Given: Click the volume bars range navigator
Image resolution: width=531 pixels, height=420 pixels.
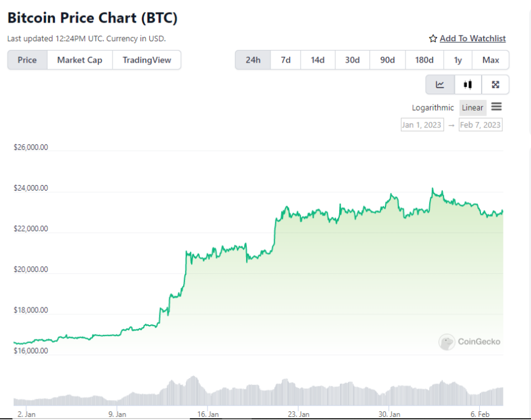Looking at the screenshot, I should [259, 391].
